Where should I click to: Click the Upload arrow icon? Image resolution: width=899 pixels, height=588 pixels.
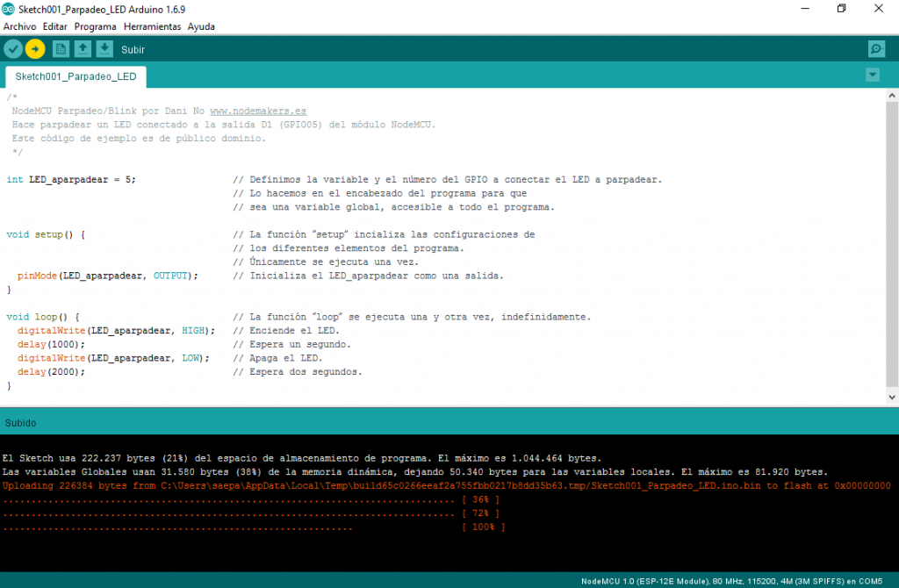[x=35, y=49]
